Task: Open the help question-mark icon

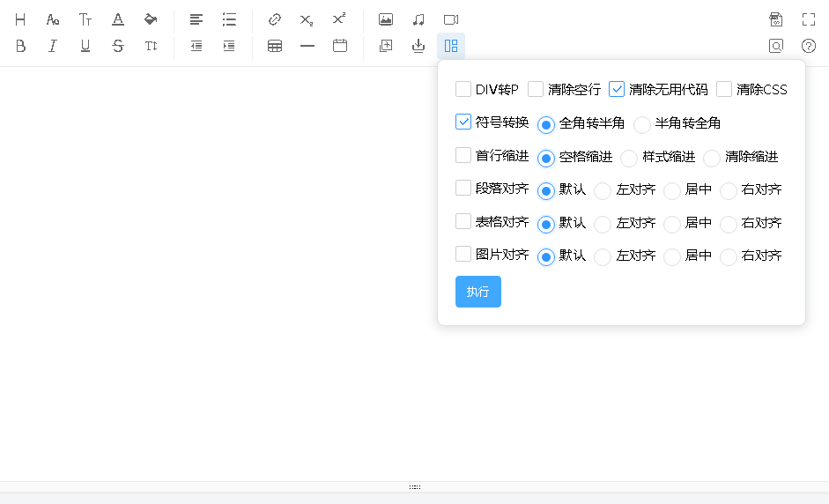Action: click(x=809, y=46)
